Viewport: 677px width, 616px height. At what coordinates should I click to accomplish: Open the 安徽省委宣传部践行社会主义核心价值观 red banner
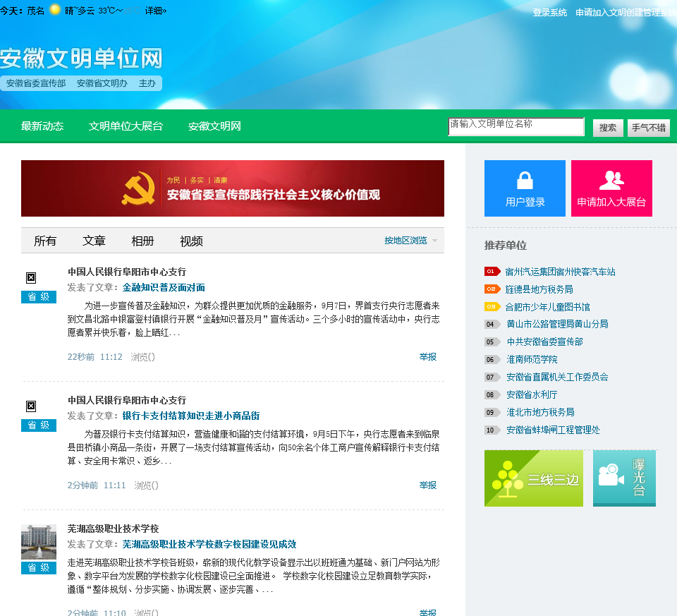tap(233, 188)
